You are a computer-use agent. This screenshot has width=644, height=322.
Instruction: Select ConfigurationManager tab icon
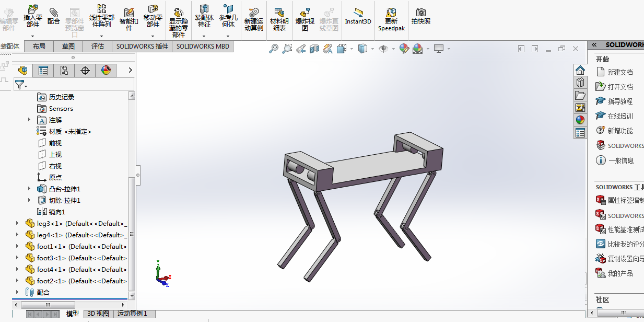point(64,70)
